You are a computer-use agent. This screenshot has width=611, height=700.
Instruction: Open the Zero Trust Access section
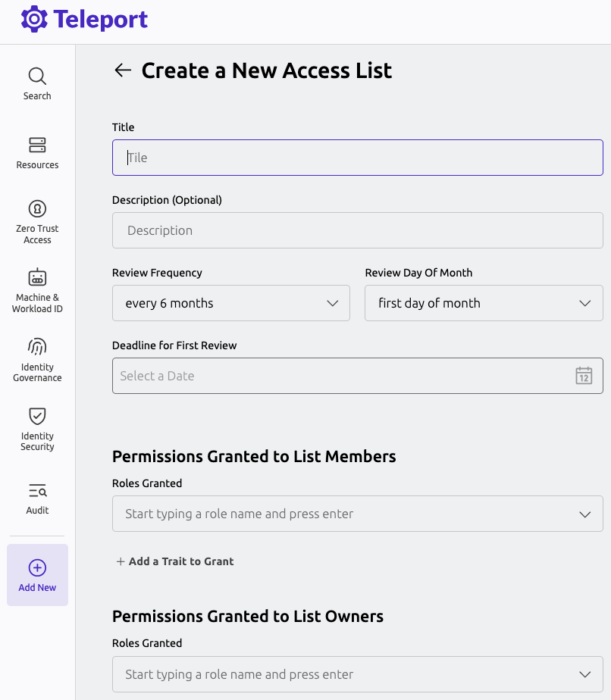pos(36,220)
